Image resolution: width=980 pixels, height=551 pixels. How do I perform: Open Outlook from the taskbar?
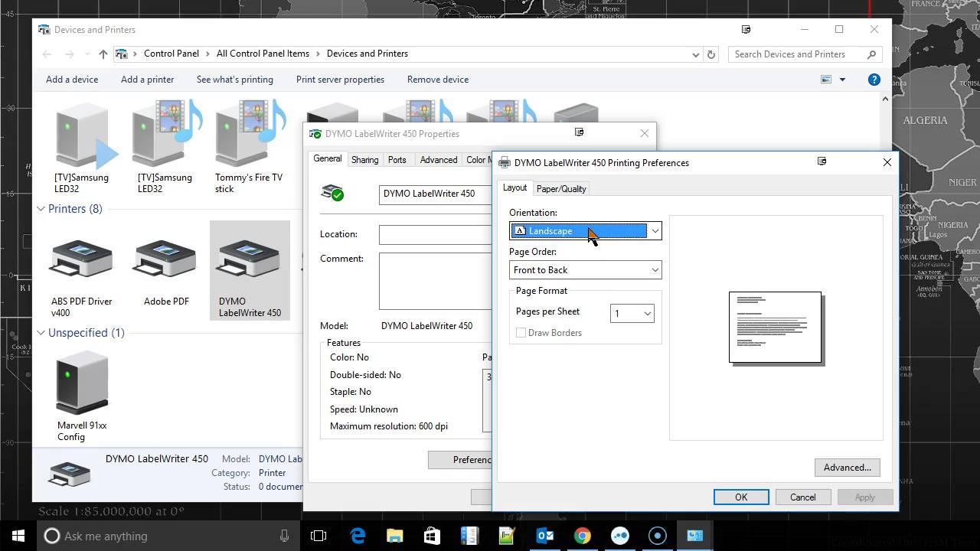tap(545, 536)
